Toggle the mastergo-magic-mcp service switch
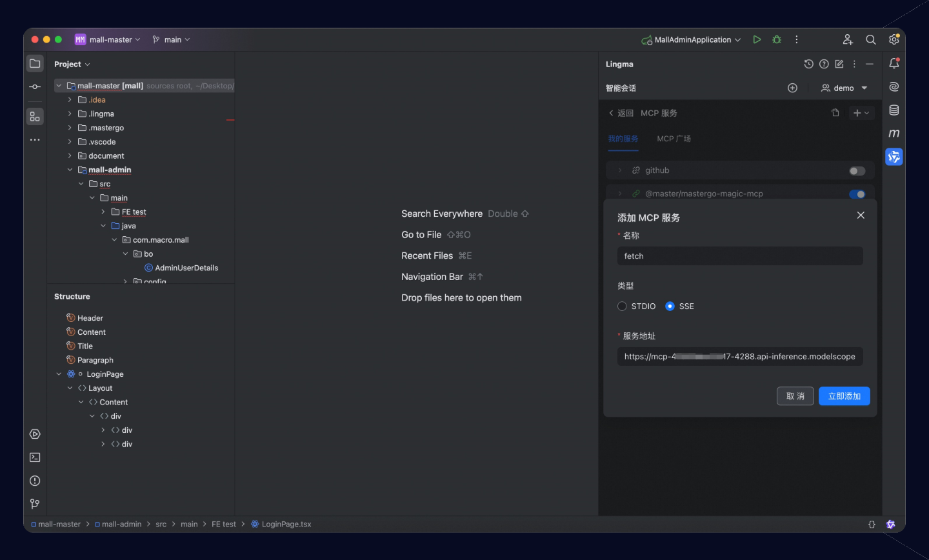929x560 pixels. [x=857, y=194]
